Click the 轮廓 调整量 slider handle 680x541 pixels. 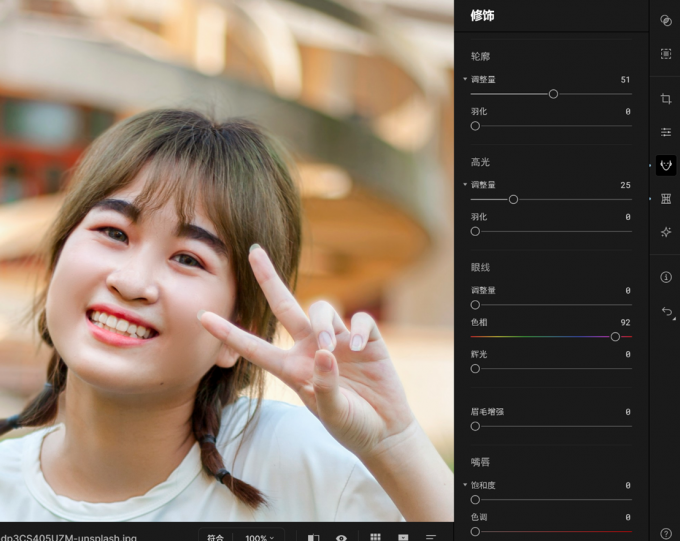[x=553, y=94]
